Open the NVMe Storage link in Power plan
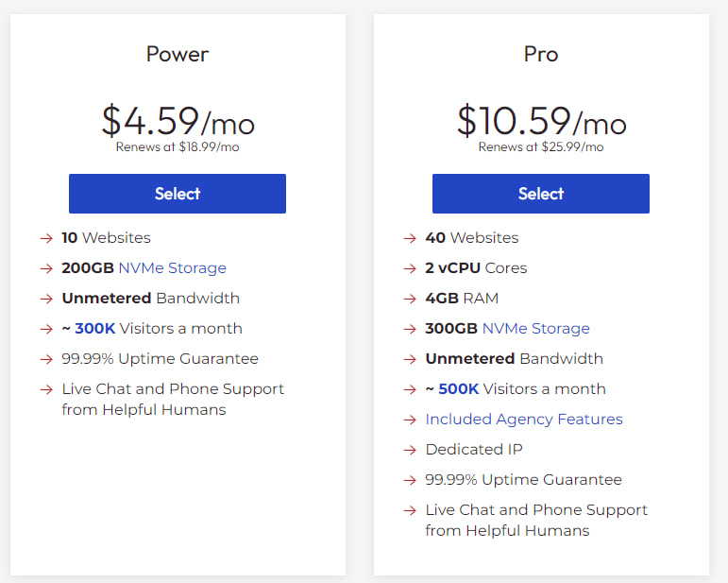 click(x=172, y=268)
